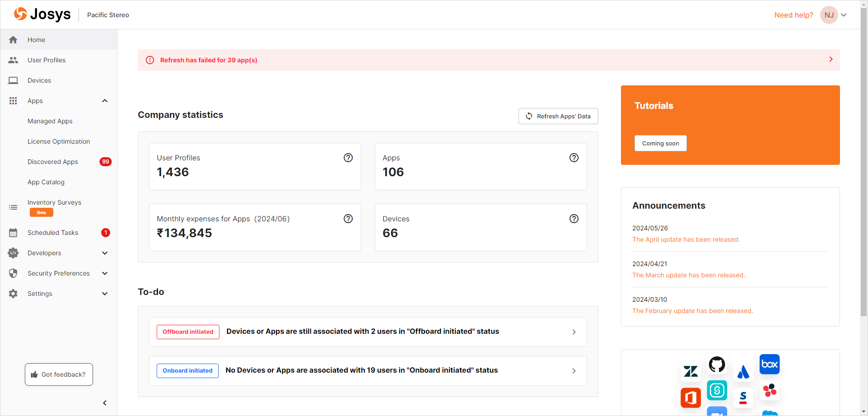This screenshot has height=416, width=868.
Task: Open failed refresh details via right arrow
Action: click(831, 60)
